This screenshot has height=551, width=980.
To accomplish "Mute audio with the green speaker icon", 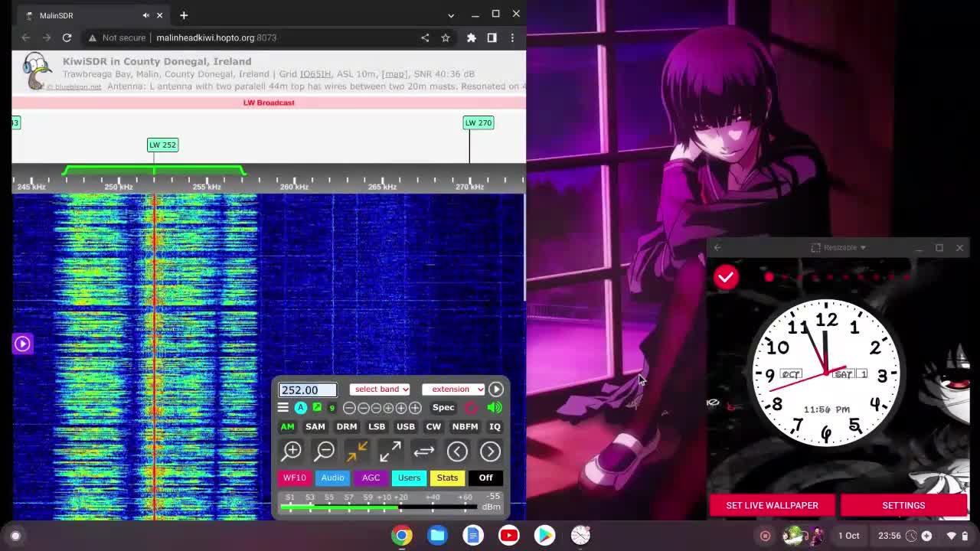I will (495, 408).
